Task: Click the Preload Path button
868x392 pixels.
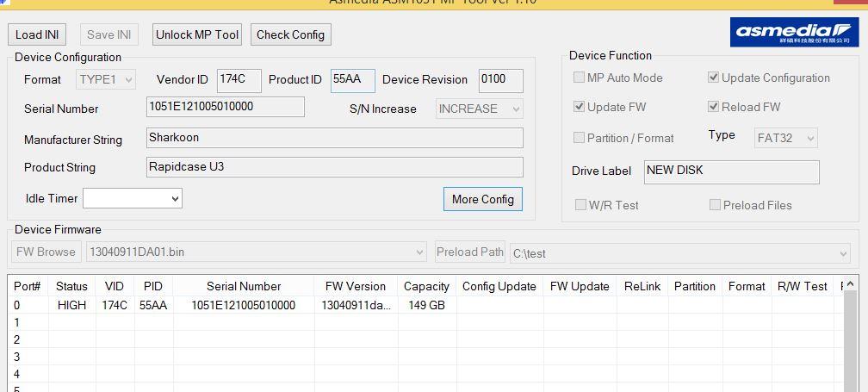Action: [470, 252]
